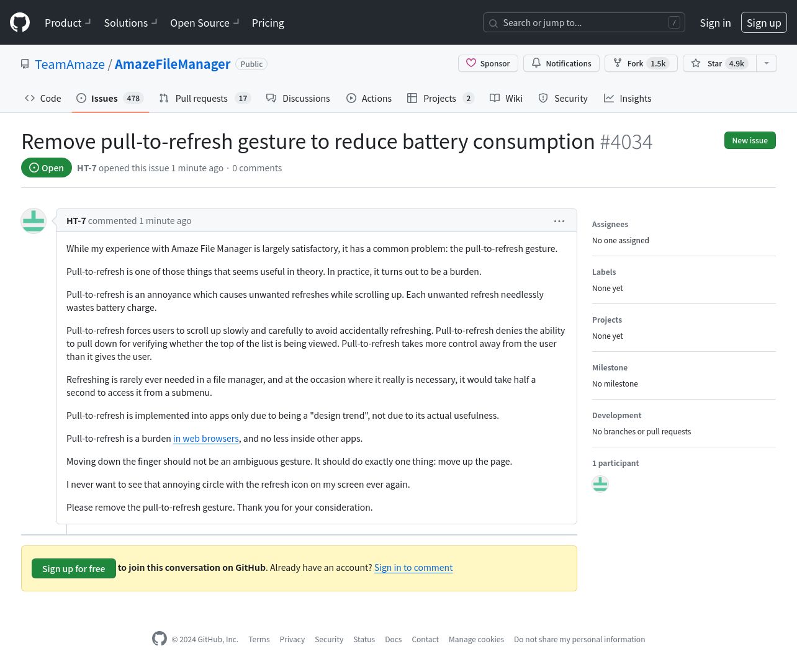
Task: Switch to the Projects tab
Action: [441, 98]
